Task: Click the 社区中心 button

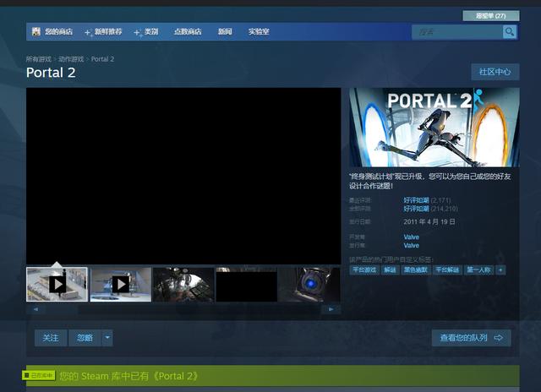Action: (495, 72)
